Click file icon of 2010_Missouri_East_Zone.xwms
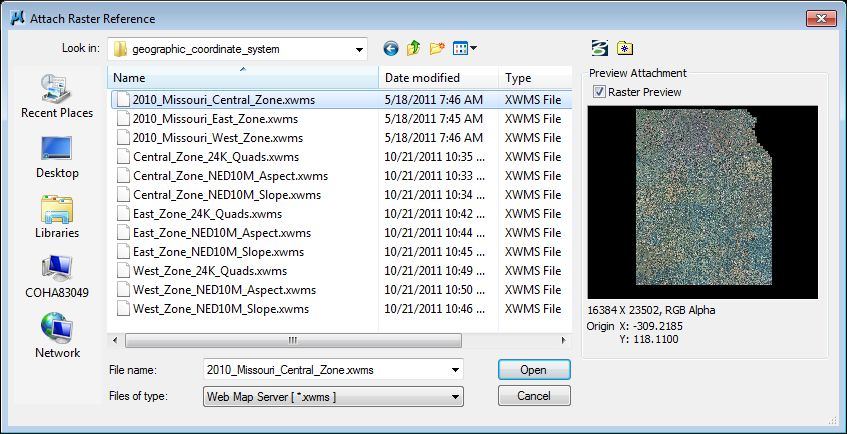 pos(124,119)
